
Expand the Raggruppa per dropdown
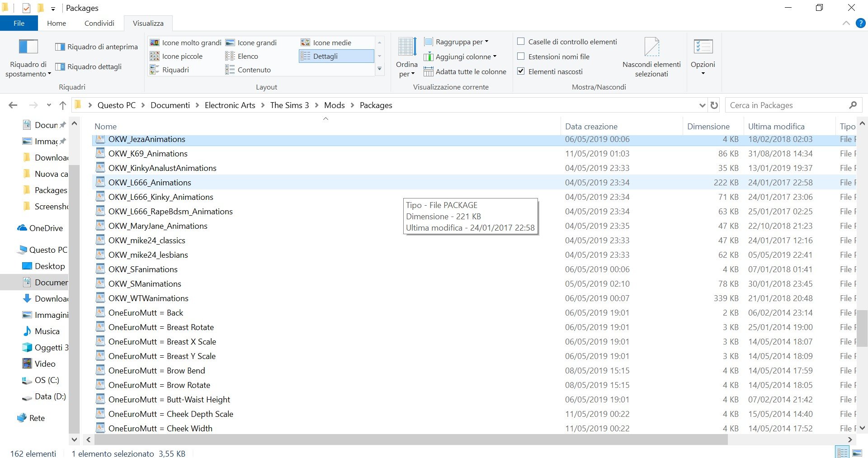(x=457, y=42)
